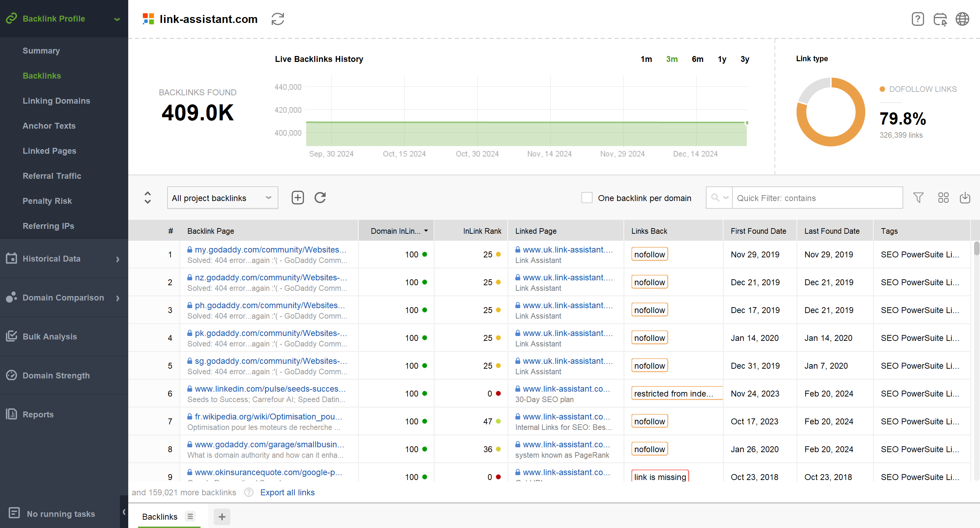The height and width of the screenshot is (528, 980).
Task: Collapse the Backlink Profile section chevron
Action: [117, 19]
